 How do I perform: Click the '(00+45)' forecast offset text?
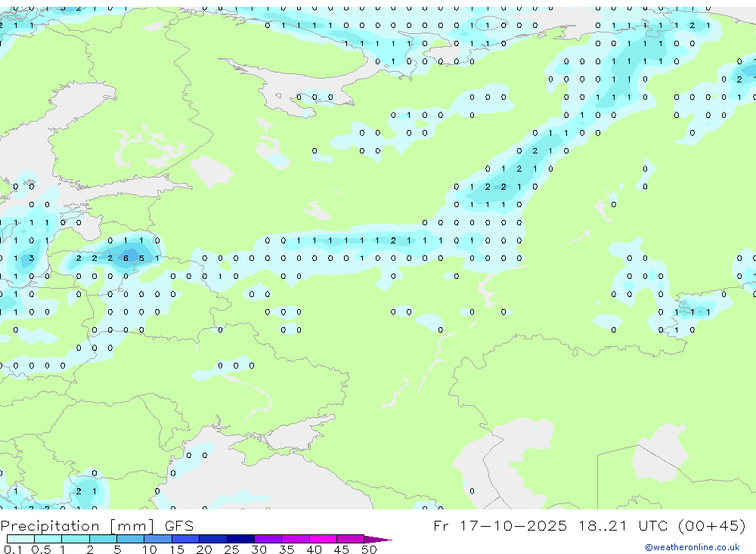coord(711,525)
